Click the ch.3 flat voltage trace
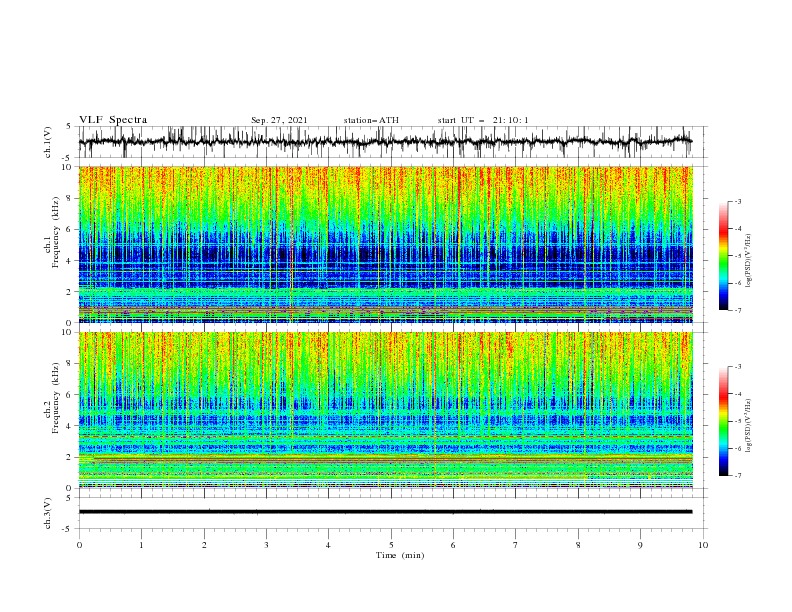Viewport: 792px width, 612px height. point(385,512)
